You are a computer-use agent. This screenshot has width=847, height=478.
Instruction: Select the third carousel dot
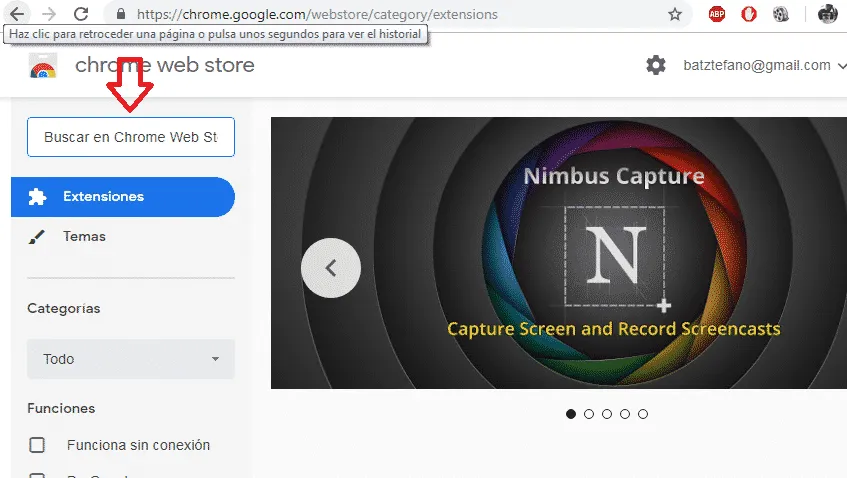(607, 414)
